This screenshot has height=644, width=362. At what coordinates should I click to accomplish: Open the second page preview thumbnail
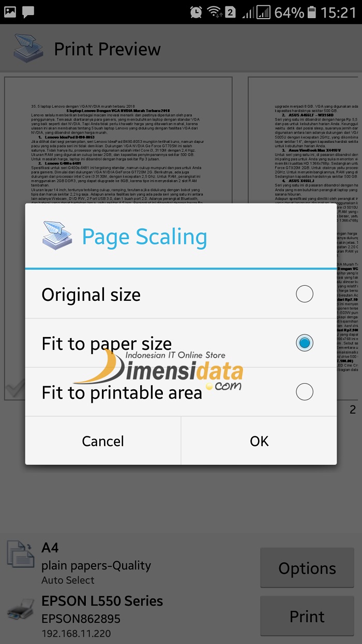pyautogui.click(x=305, y=238)
